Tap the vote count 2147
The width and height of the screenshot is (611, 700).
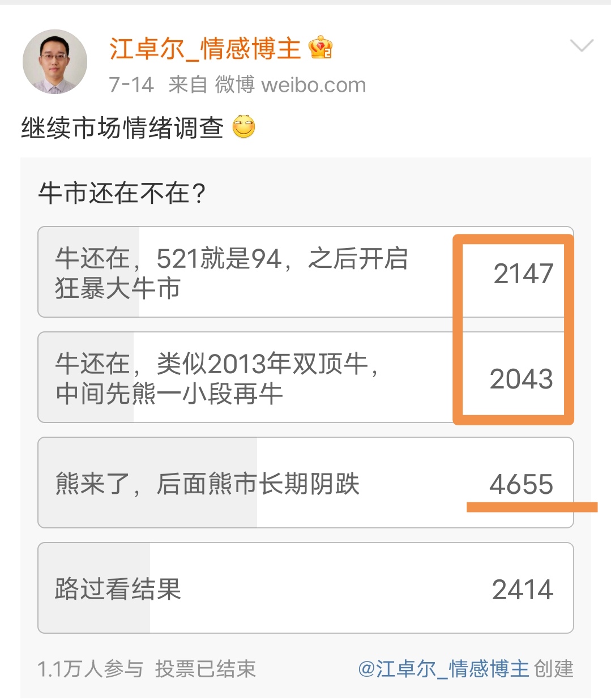(x=523, y=274)
